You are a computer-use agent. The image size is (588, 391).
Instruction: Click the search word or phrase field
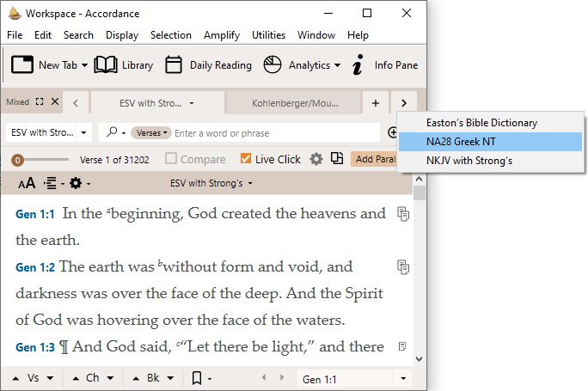tap(275, 133)
